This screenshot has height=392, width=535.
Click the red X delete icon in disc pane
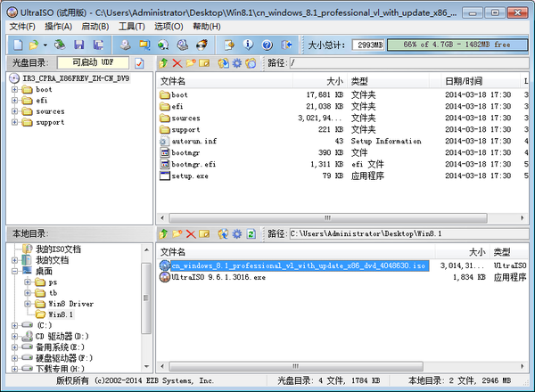click(x=177, y=63)
